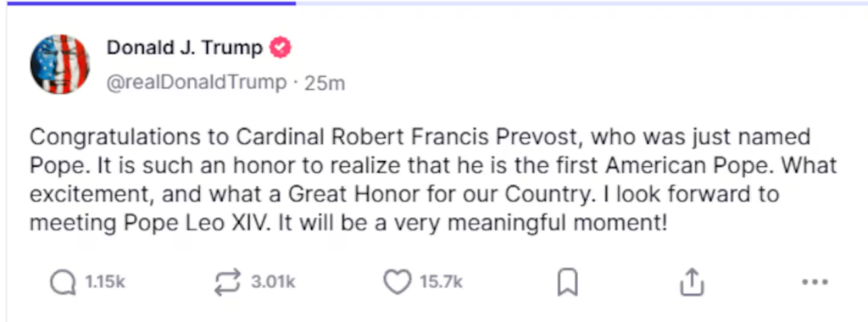Click the filled purple progress bar segment
Image resolution: width=868 pixels, height=322 pixels.
tap(151, 3)
